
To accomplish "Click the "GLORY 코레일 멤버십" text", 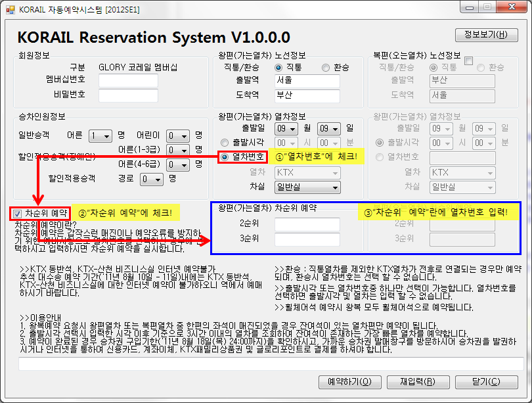I will (138, 67).
